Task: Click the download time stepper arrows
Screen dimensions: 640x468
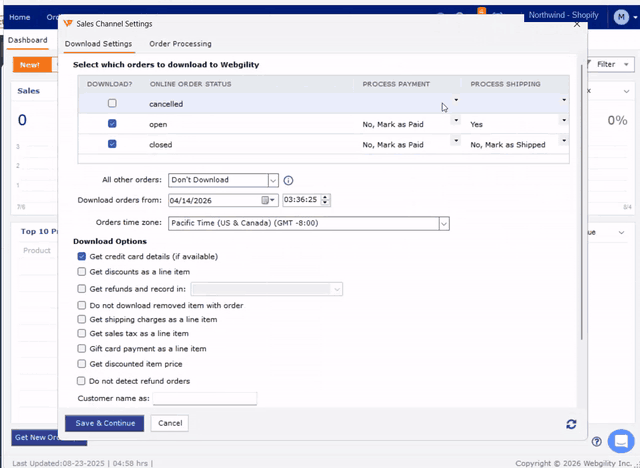Action: (x=325, y=200)
